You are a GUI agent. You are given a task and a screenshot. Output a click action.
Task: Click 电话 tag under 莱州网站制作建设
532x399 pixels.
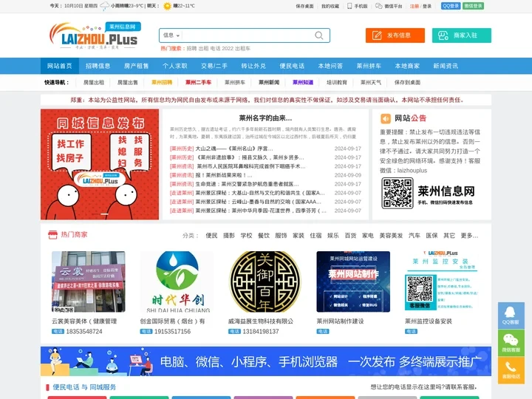tap(323, 332)
